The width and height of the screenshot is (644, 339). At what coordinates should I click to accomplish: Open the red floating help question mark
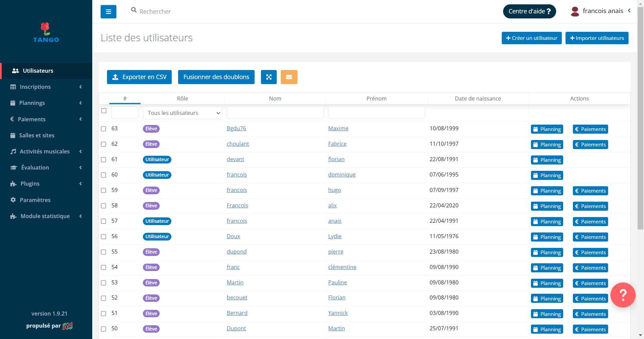click(623, 295)
